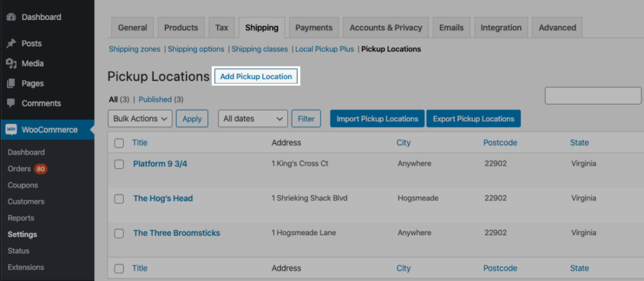Sort by City in table header

(x=404, y=143)
